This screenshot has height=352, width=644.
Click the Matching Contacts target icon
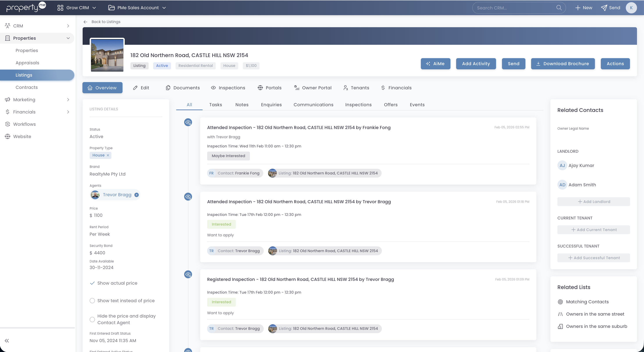[560, 302]
